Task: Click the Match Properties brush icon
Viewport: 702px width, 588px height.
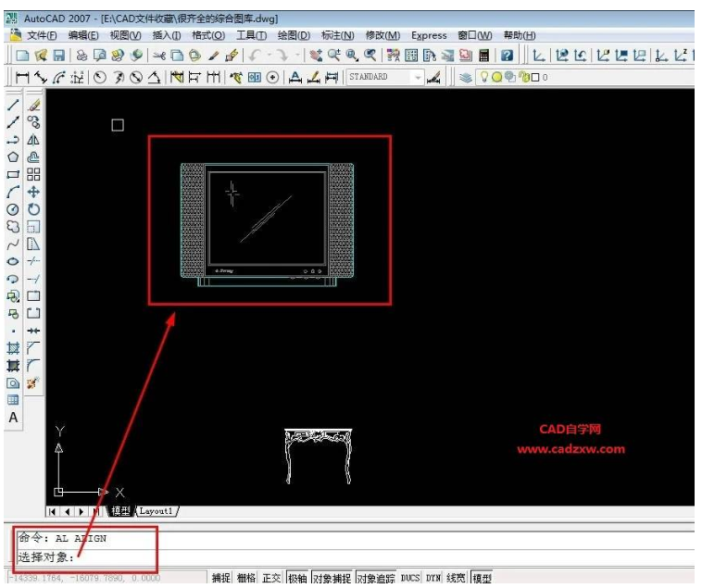Action: click(214, 56)
